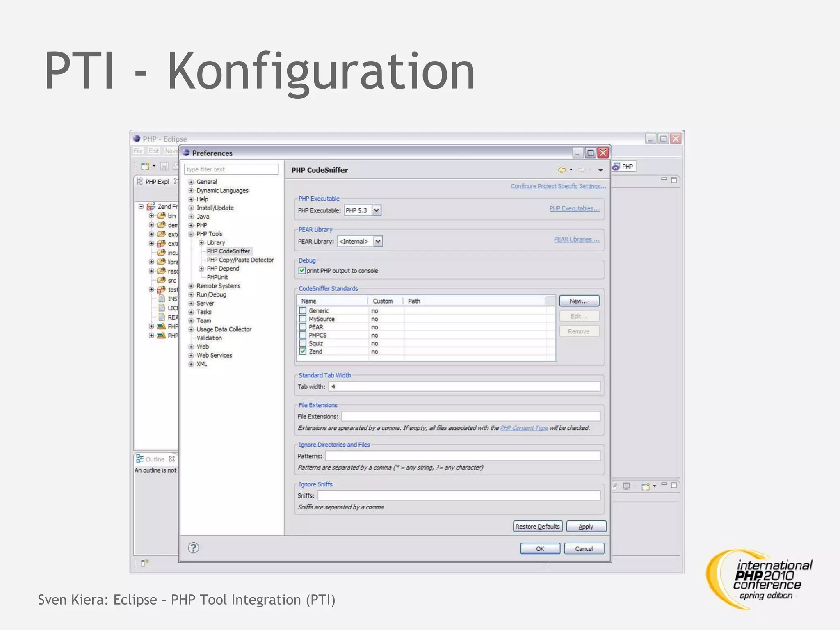Click the src folder icon in PHP Explorer
This screenshot has width=840, height=630.
click(x=162, y=280)
